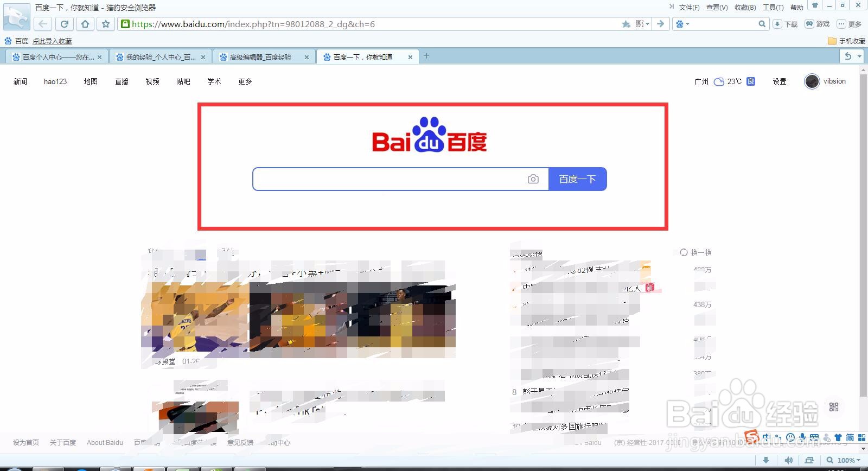Open the 贴吧 link
Image resolution: width=868 pixels, height=471 pixels.
pyautogui.click(x=183, y=81)
